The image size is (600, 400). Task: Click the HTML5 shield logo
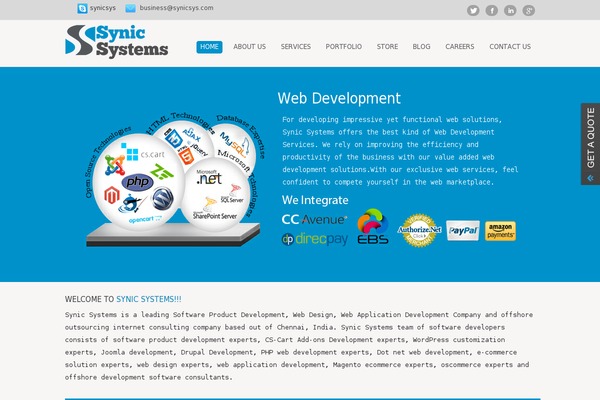(186, 156)
